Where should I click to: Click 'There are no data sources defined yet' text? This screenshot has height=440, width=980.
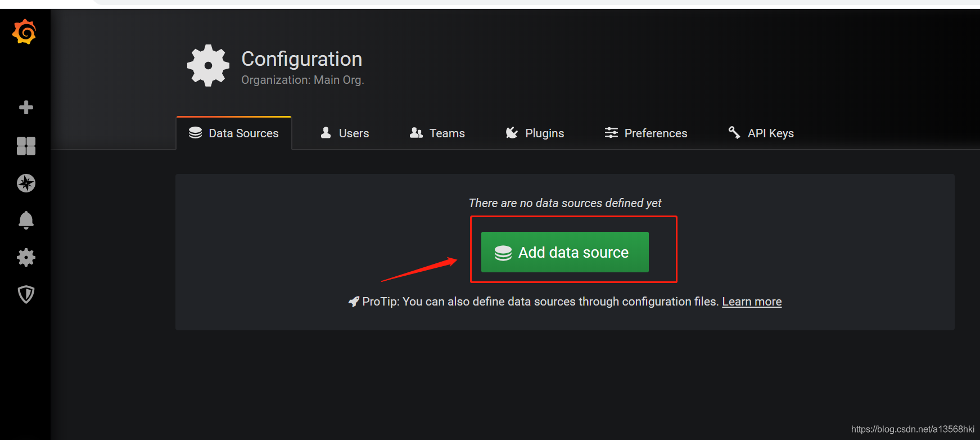[565, 203]
